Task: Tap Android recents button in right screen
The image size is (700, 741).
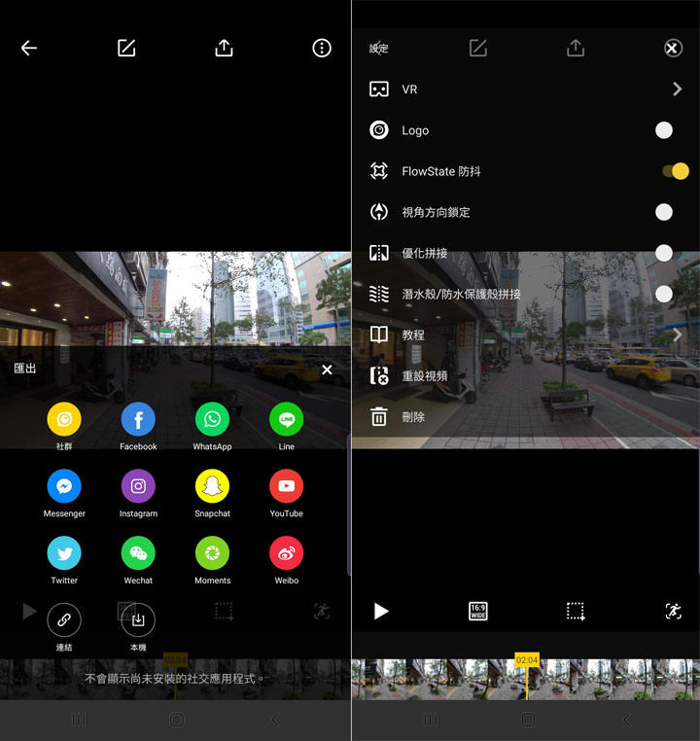Action: [430, 721]
